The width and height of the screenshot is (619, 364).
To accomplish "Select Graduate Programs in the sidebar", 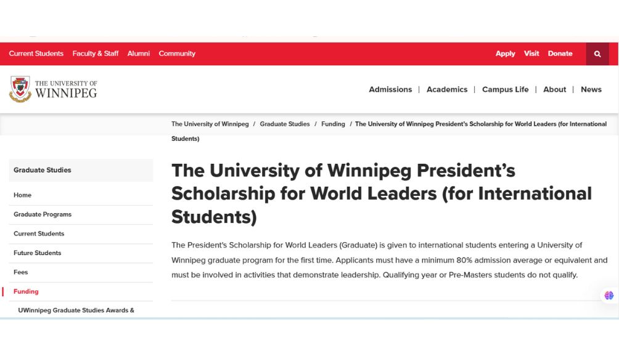I will click(43, 214).
